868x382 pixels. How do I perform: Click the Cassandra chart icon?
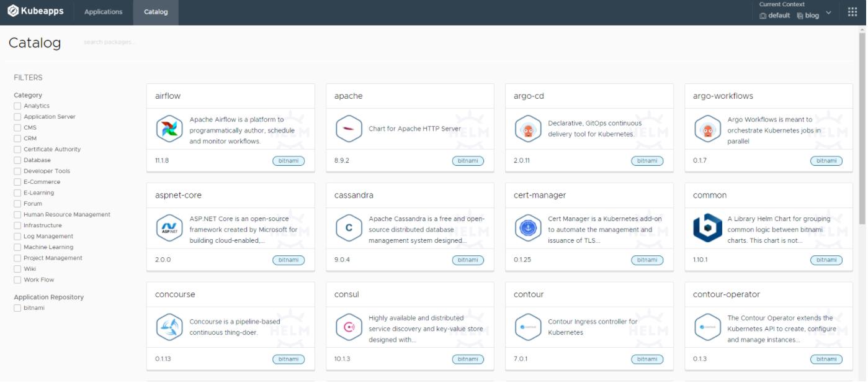tap(349, 229)
